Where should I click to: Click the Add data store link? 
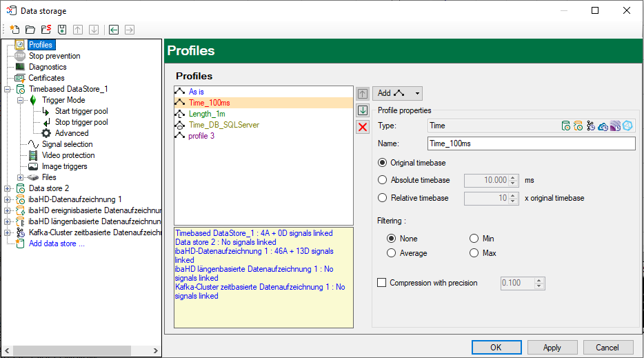coord(57,243)
